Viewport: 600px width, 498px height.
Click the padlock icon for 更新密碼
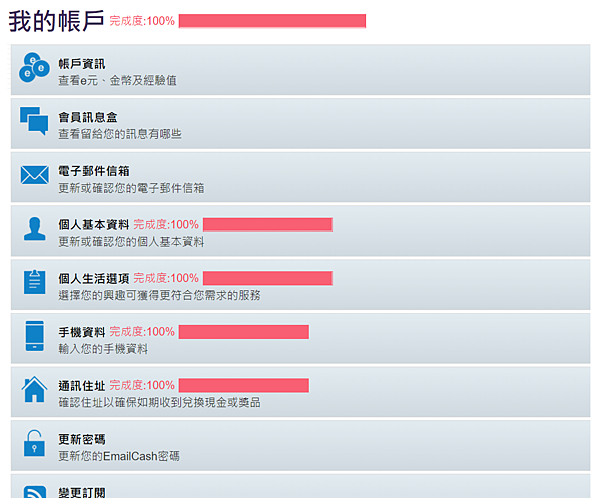pos(34,443)
